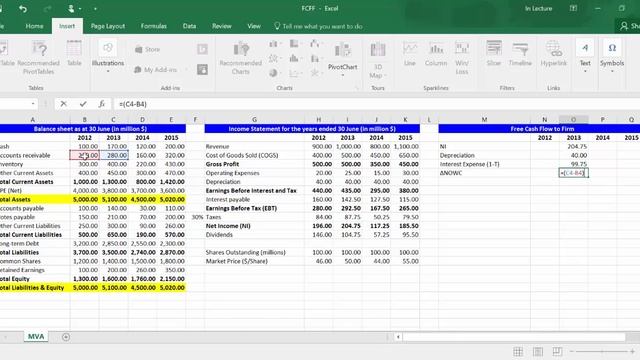Switch to the Data tab

pyautogui.click(x=189, y=26)
